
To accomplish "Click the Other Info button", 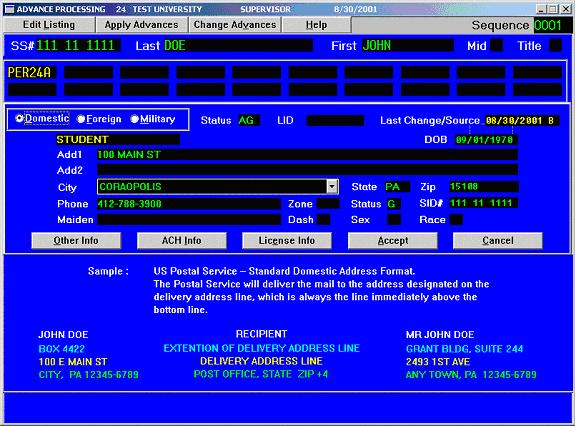I will click(x=76, y=240).
